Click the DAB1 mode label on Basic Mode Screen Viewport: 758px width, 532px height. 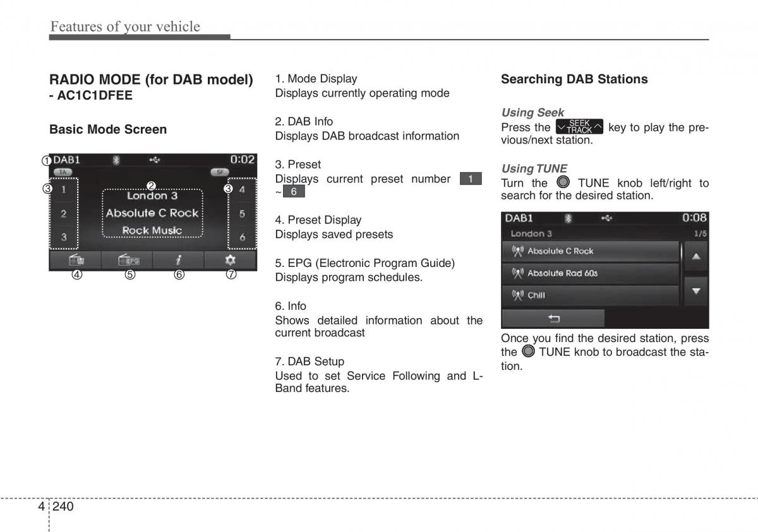[66, 160]
